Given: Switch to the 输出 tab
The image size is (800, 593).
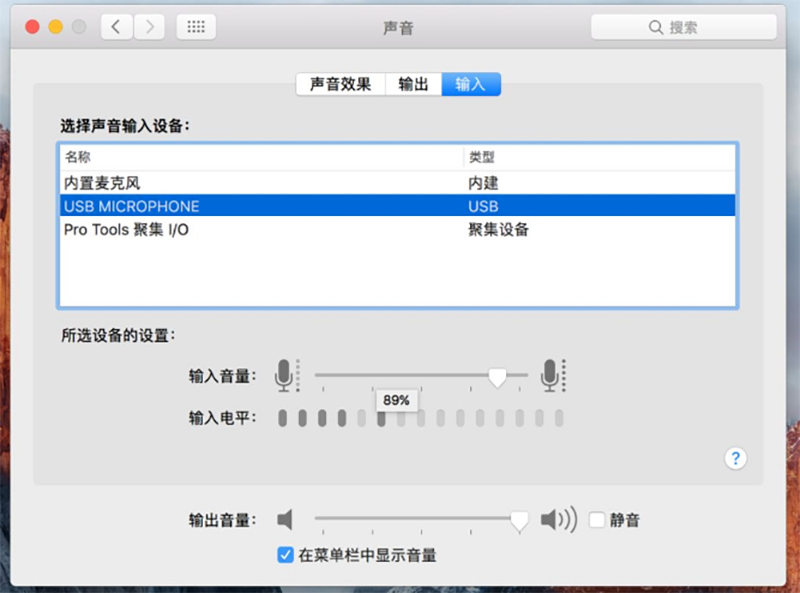Looking at the screenshot, I should [x=413, y=84].
